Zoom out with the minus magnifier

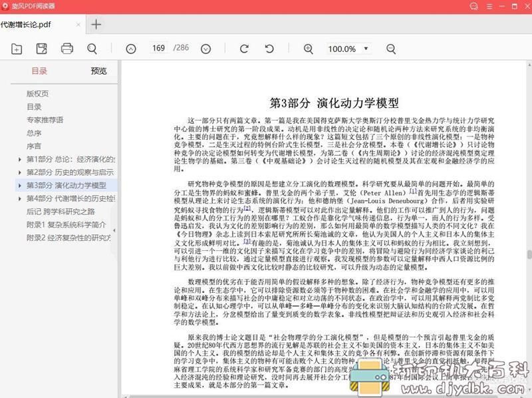pos(391,49)
